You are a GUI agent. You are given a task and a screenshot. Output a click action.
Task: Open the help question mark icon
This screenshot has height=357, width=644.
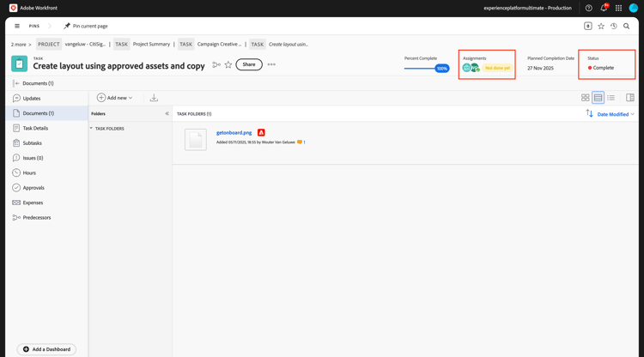point(588,8)
